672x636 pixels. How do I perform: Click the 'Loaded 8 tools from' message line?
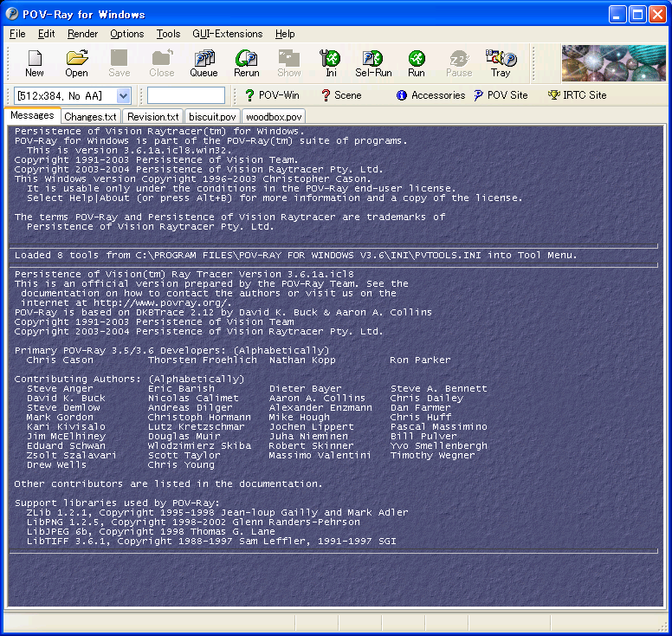pyautogui.click(x=295, y=255)
